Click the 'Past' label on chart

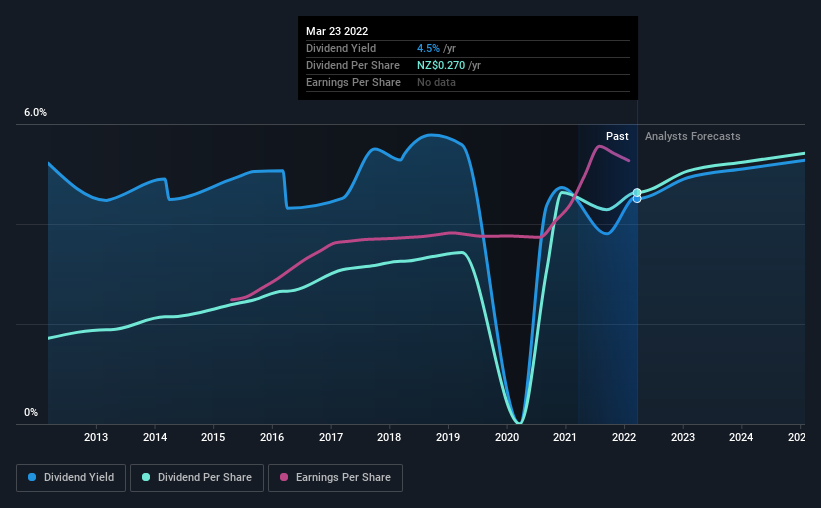tap(617, 136)
